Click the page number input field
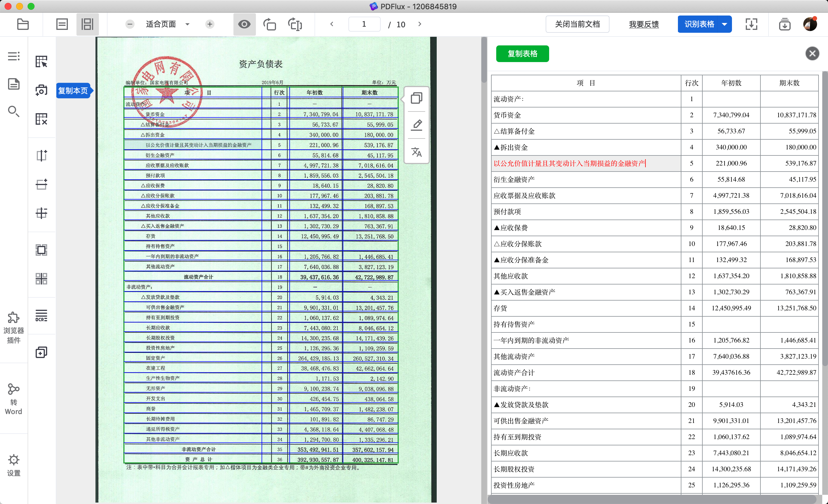The height and width of the screenshot is (504, 828). click(364, 24)
